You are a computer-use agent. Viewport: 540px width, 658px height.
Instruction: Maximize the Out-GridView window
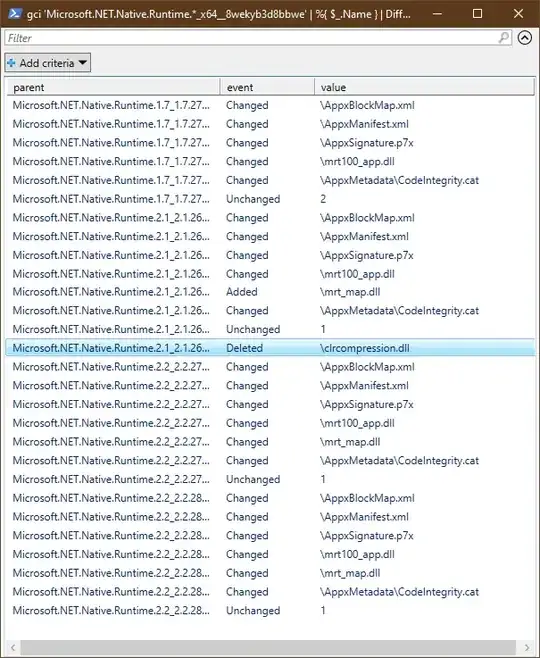point(477,14)
